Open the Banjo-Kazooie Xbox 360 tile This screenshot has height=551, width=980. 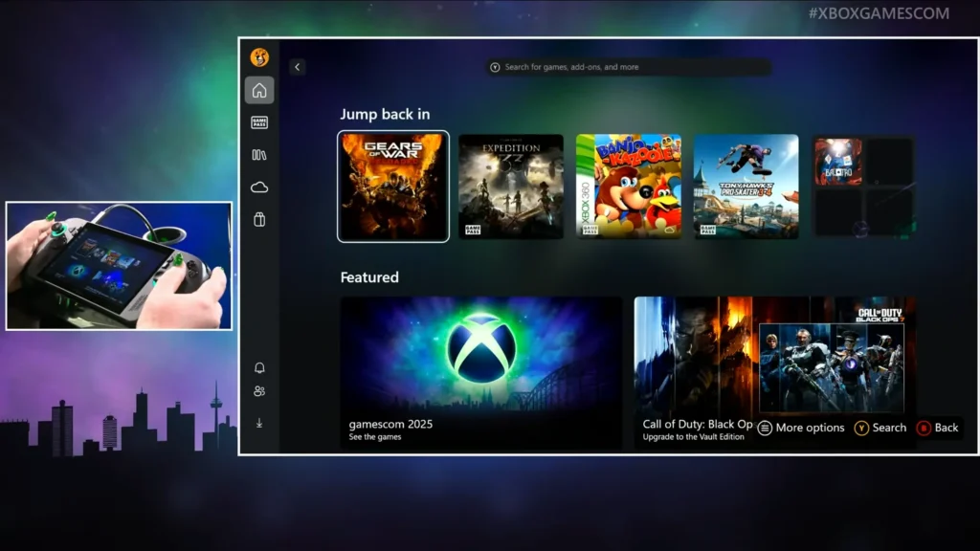point(629,186)
